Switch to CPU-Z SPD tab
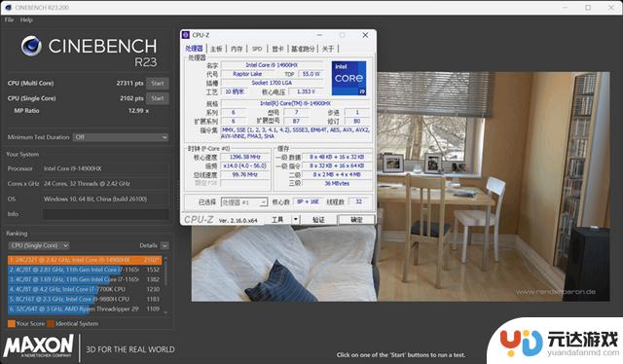Screen dimensions: 623x364 point(257,49)
